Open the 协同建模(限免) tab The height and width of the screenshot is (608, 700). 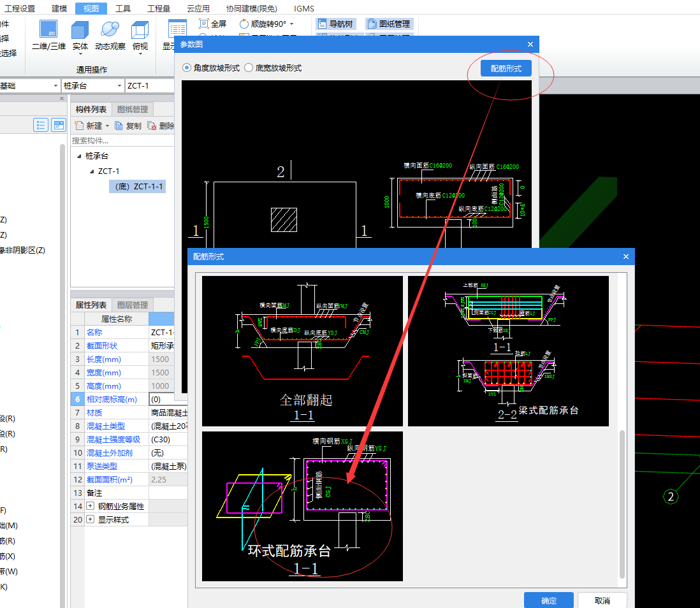(251, 8)
